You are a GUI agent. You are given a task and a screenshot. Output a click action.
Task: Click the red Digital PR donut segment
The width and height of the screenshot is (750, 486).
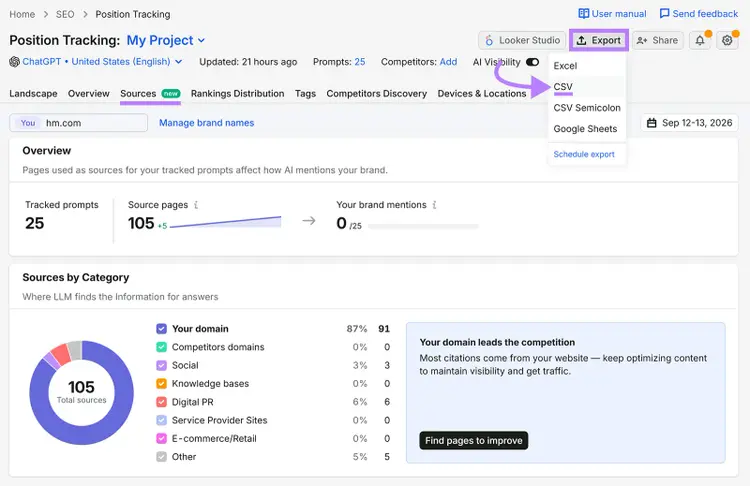tap(61, 354)
